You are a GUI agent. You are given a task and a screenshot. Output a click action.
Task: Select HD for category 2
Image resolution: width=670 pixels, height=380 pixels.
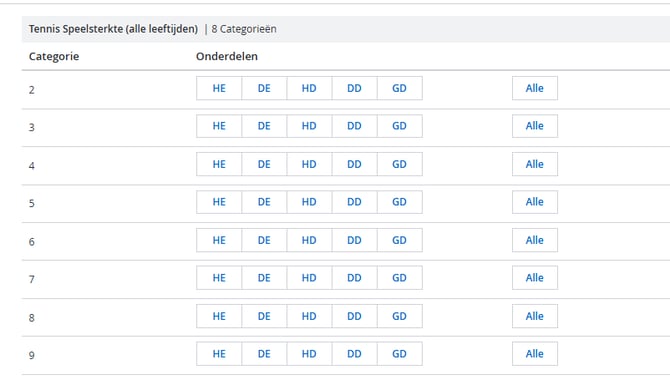point(309,88)
